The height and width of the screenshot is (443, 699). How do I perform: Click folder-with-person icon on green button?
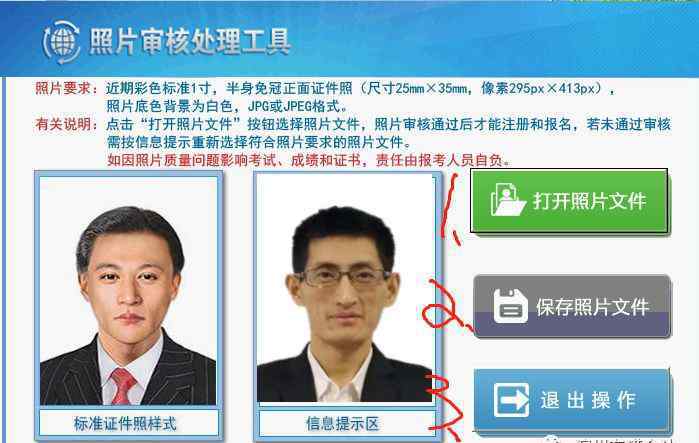click(507, 200)
